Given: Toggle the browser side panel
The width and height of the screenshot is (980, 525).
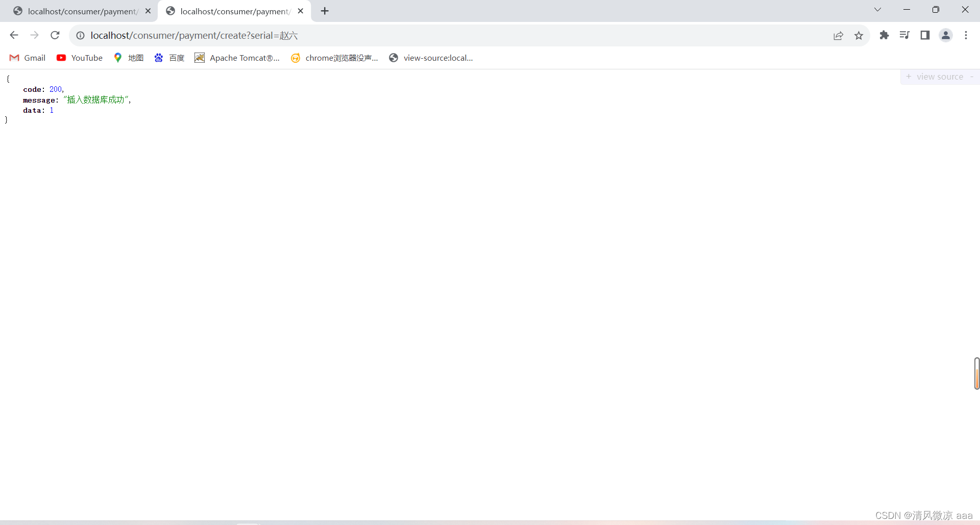Looking at the screenshot, I should tap(925, 35).
